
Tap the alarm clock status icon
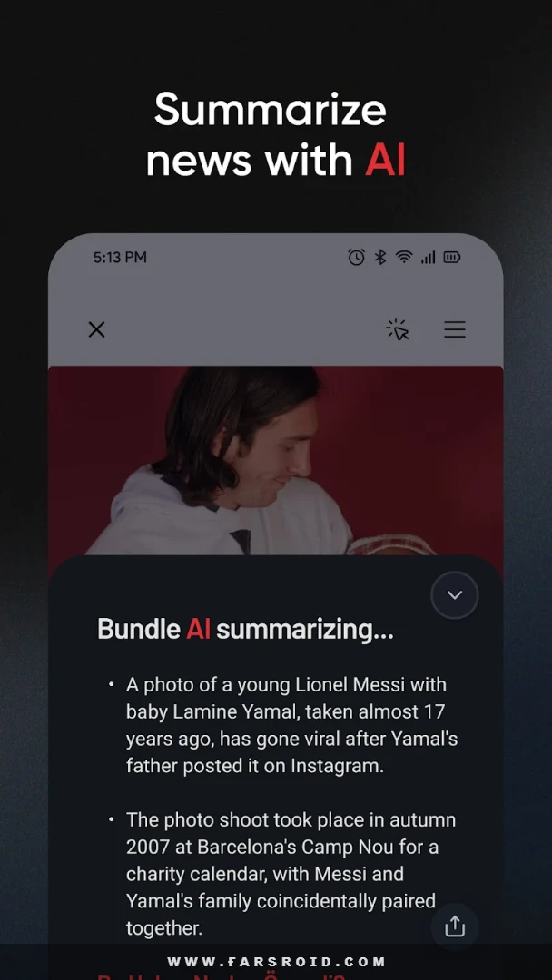(x=356, y=257)
